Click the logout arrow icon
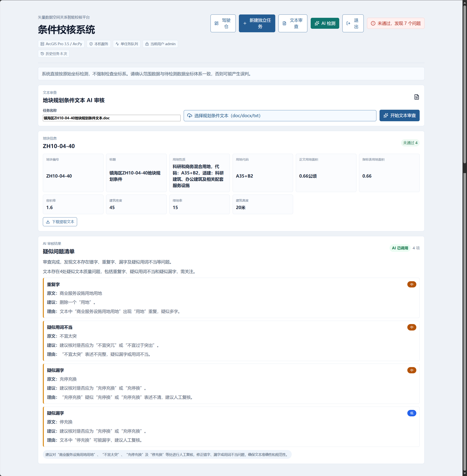Image resolution: width=467 pixels, height=476 pixels. point(348,23)
